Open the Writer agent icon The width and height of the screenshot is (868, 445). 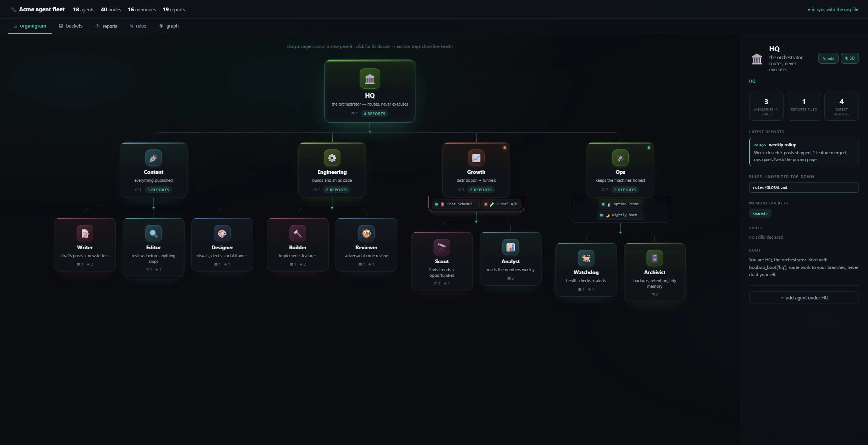tap(85, 233)
